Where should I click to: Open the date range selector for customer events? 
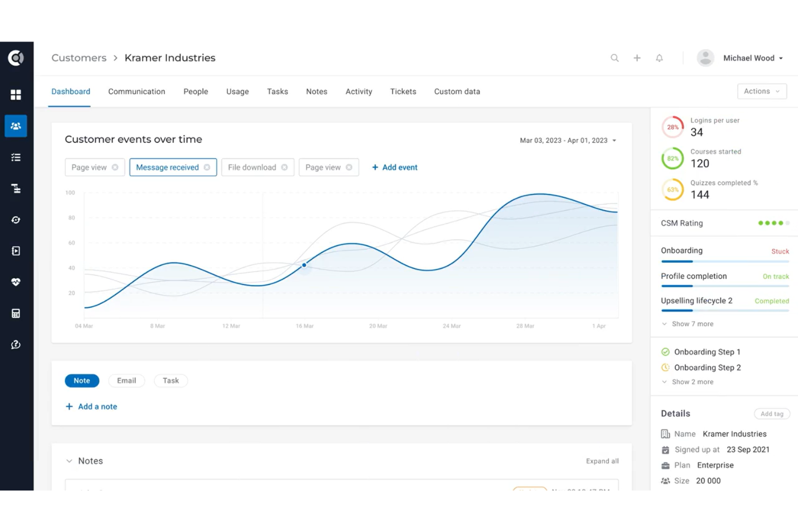(567, 140)
